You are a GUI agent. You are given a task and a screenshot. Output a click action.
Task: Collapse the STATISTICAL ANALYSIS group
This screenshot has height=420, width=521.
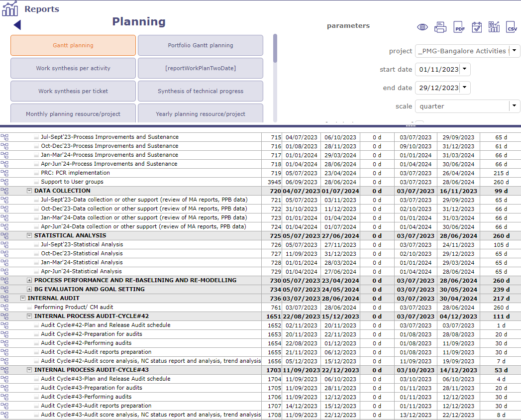(x=29, y=235)
